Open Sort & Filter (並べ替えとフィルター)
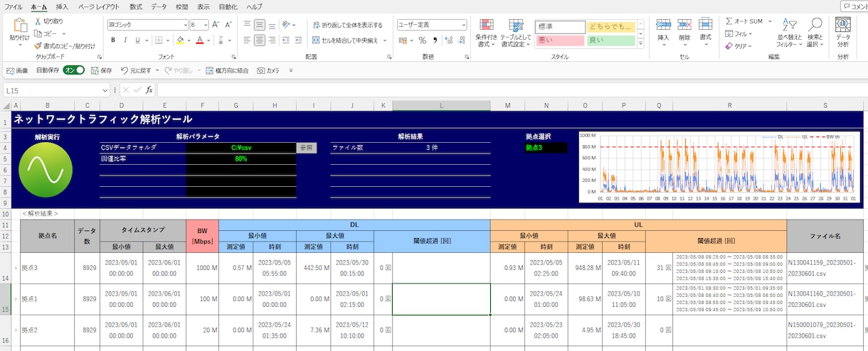This screenshot has width=868, height=351. point(789,33)
